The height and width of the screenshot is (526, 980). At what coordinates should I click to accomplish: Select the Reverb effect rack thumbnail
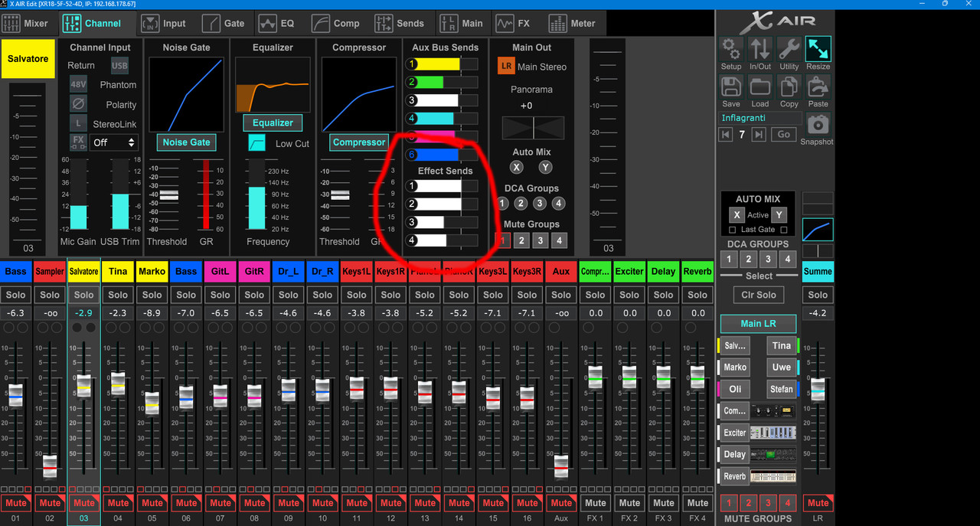pos(773,476)
